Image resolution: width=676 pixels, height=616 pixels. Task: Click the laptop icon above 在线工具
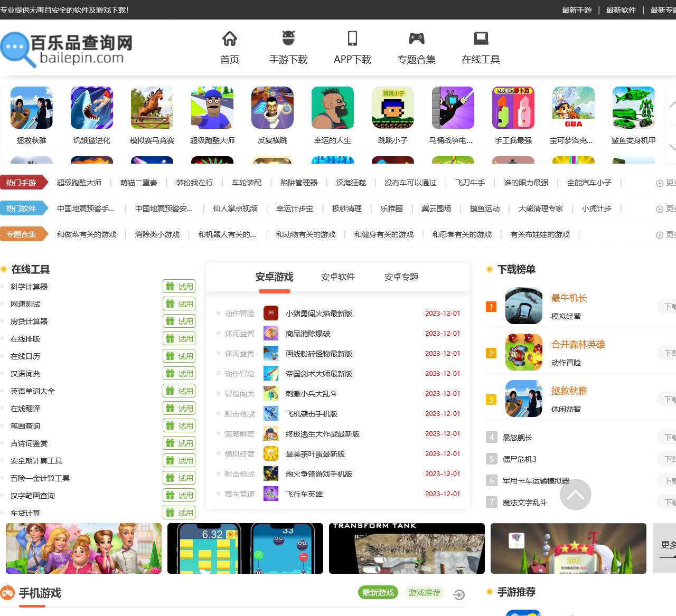480,37
